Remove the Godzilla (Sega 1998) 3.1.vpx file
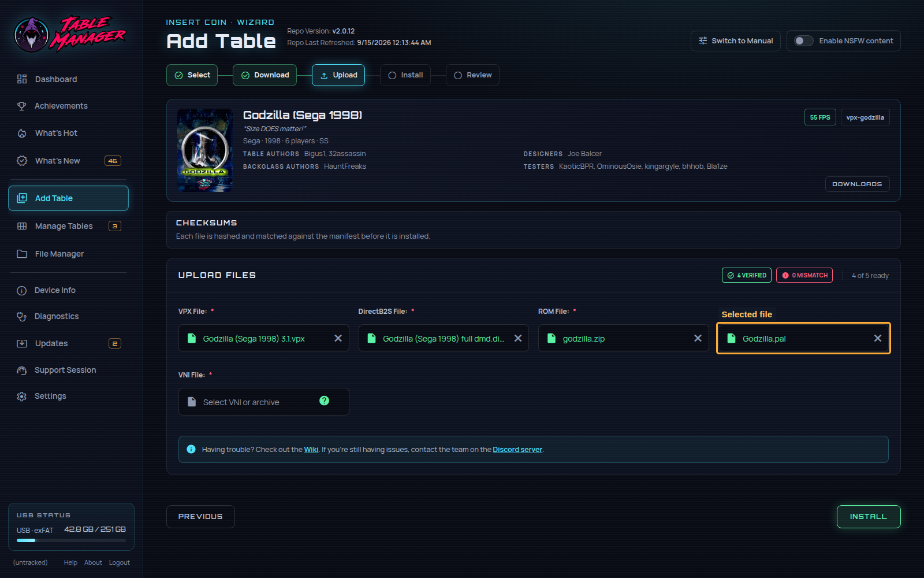 [x=338, y=338]
